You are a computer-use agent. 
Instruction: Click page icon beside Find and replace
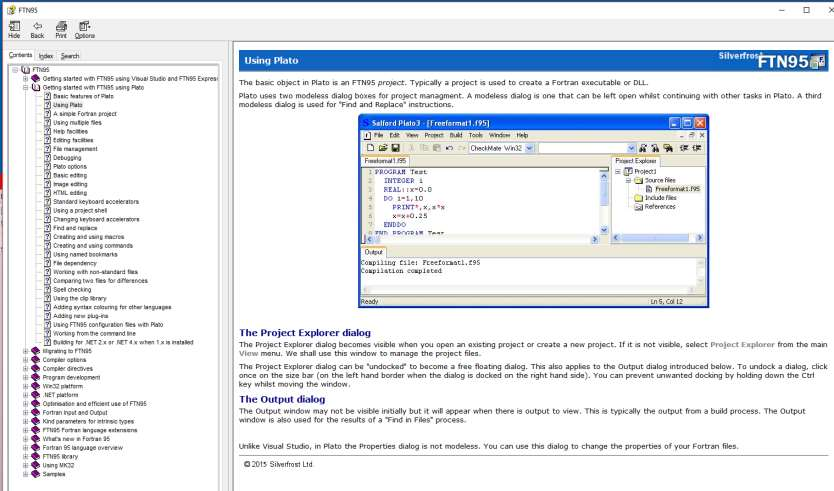[x=47, y=228]
